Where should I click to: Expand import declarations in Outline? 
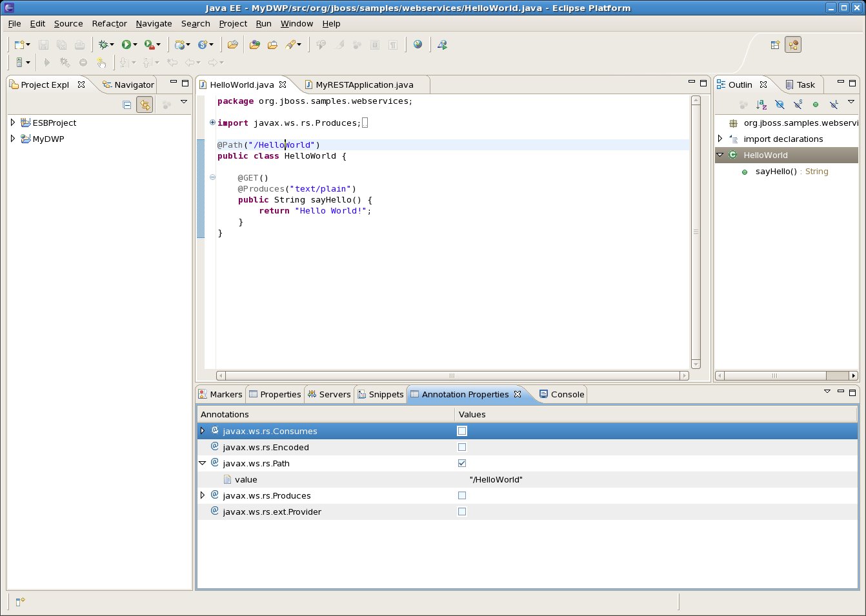click(720, 139)
